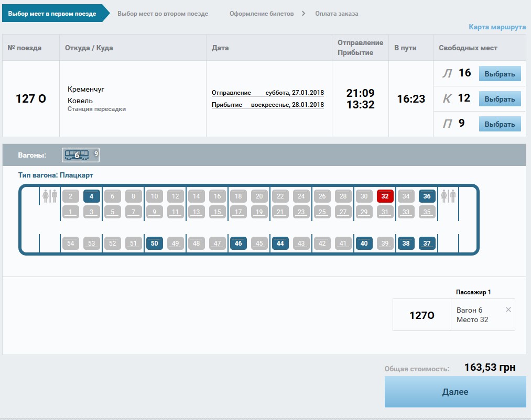531x420 pixels.
Task: Choose seat 40 in the side row
Action: click(x=364, y=244)
